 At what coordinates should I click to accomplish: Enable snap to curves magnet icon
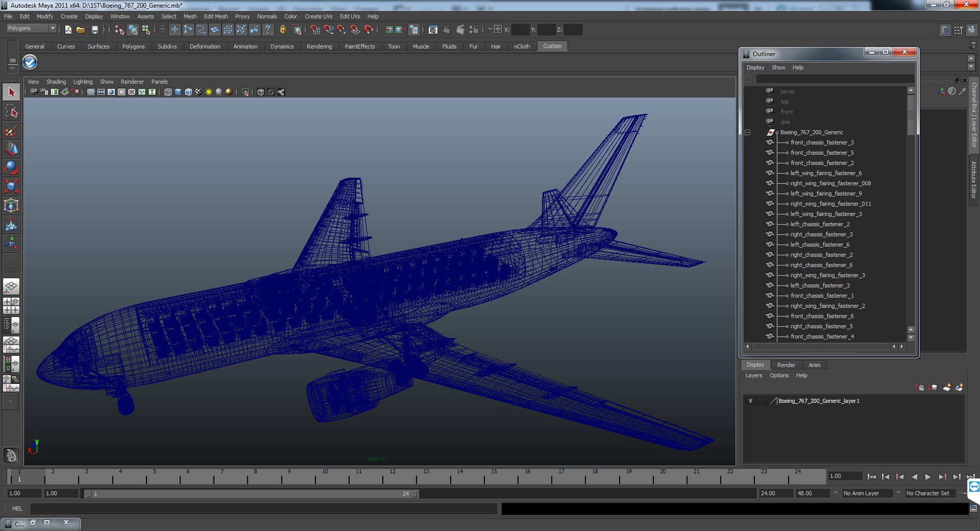click(329, 30)
